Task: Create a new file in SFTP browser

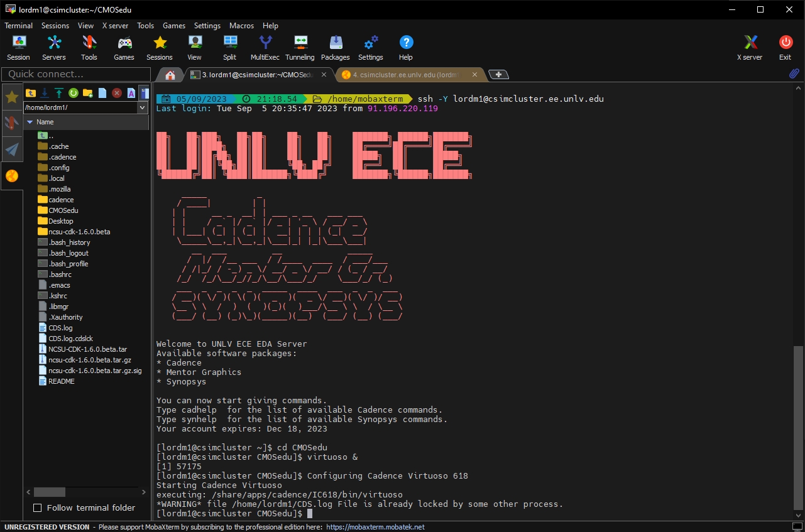Action: [102, 93]
